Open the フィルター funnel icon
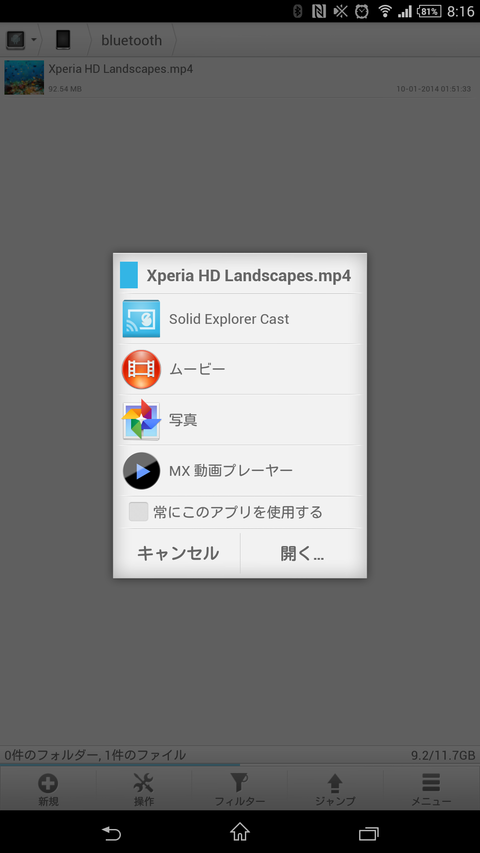This screenshot has height=853, width=480. [x=239, y=783]
